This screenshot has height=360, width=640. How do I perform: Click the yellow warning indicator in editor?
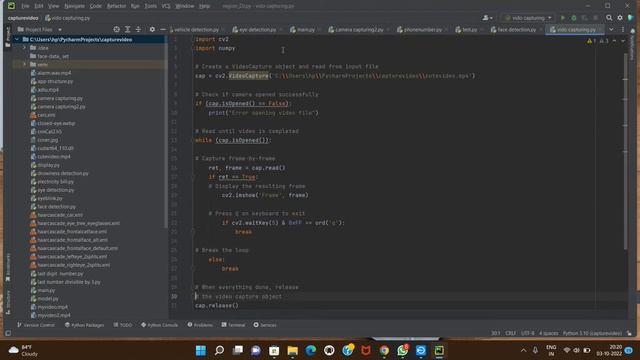[591, 41]
